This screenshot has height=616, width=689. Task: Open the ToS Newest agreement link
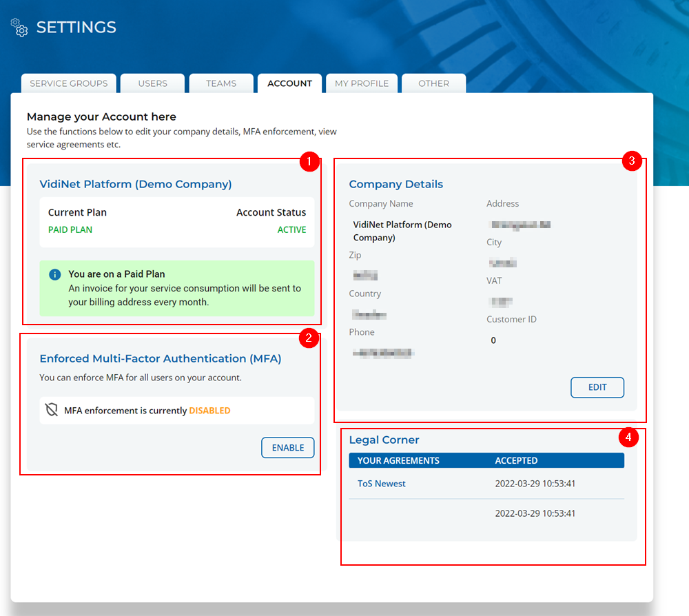[382, 484]
